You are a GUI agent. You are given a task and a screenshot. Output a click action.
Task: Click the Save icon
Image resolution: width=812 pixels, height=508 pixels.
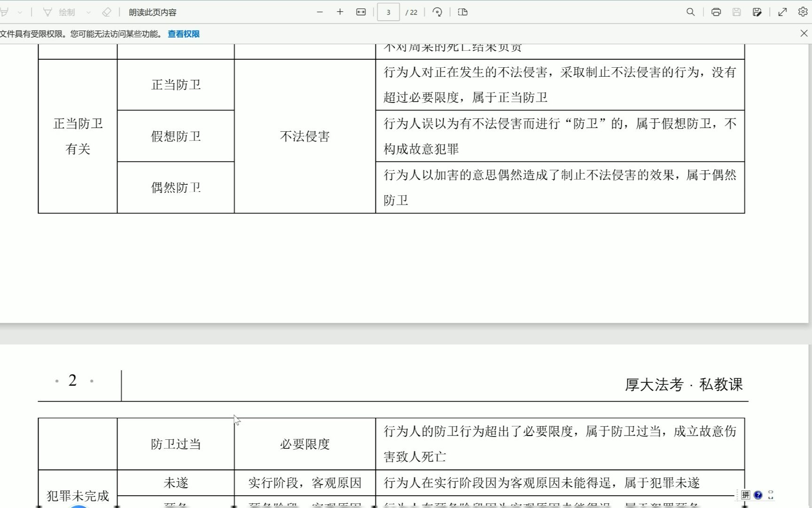click(736, 12)
